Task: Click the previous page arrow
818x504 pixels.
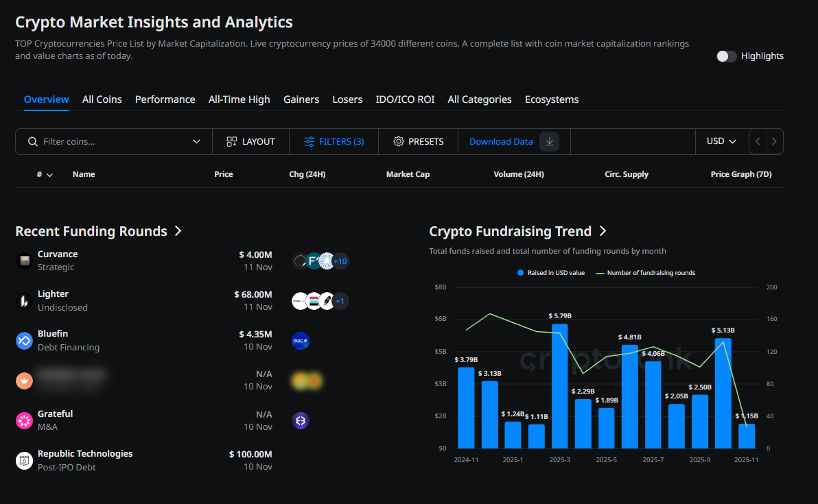Action: point(758,141)
